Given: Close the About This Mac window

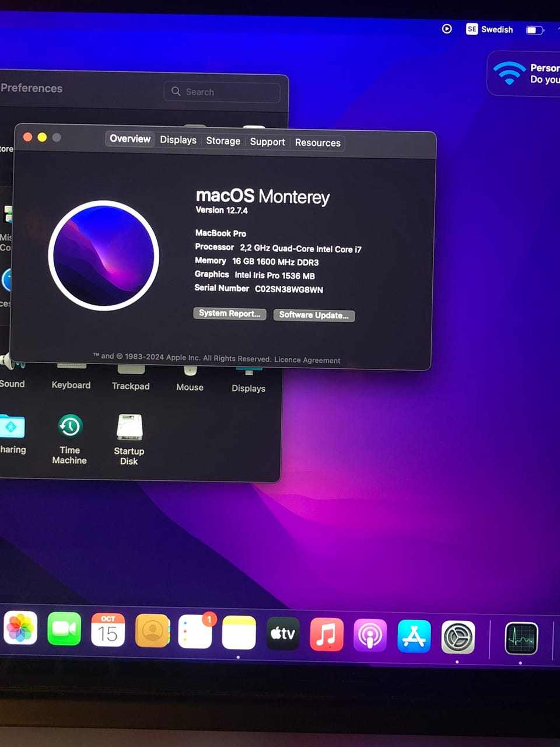Looking at the screenshot, I should [x=27, y=137].
